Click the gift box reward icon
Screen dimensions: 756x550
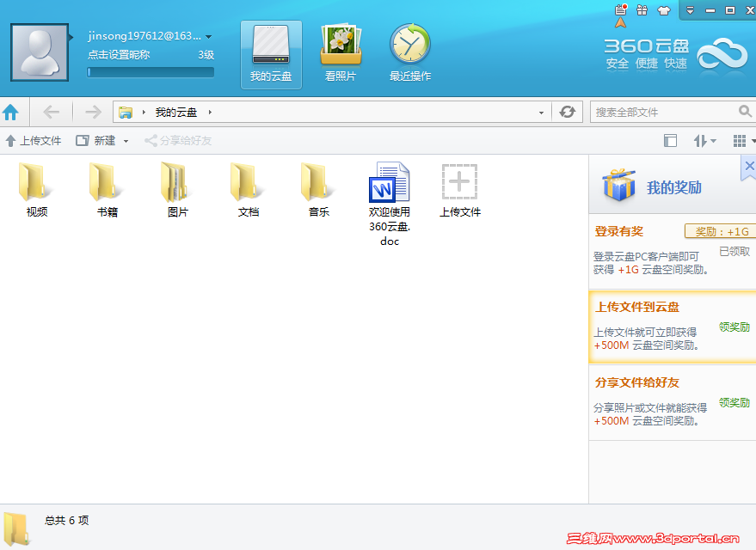[618, 185]
